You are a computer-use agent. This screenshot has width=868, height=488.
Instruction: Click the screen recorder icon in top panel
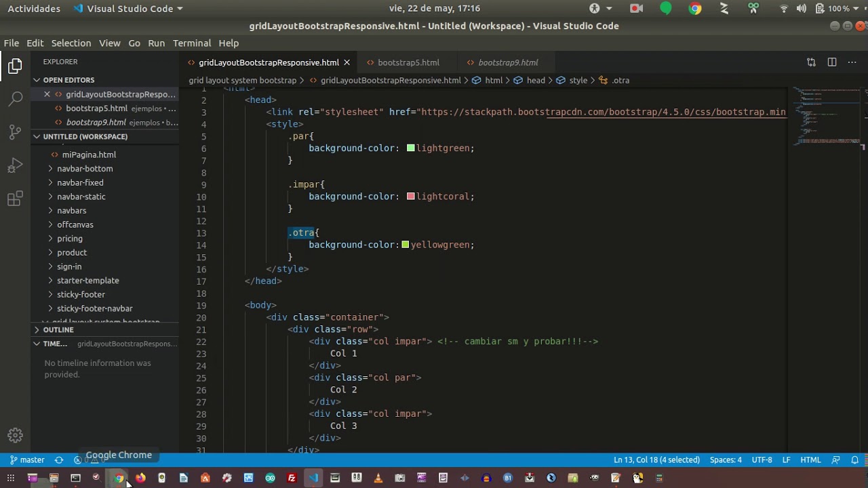tap(636, 8)
